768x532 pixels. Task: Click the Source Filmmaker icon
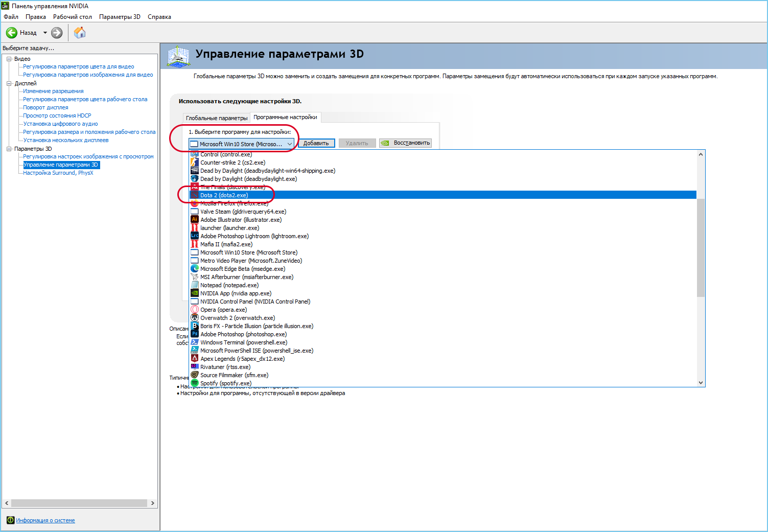click(x=194, y=375)
